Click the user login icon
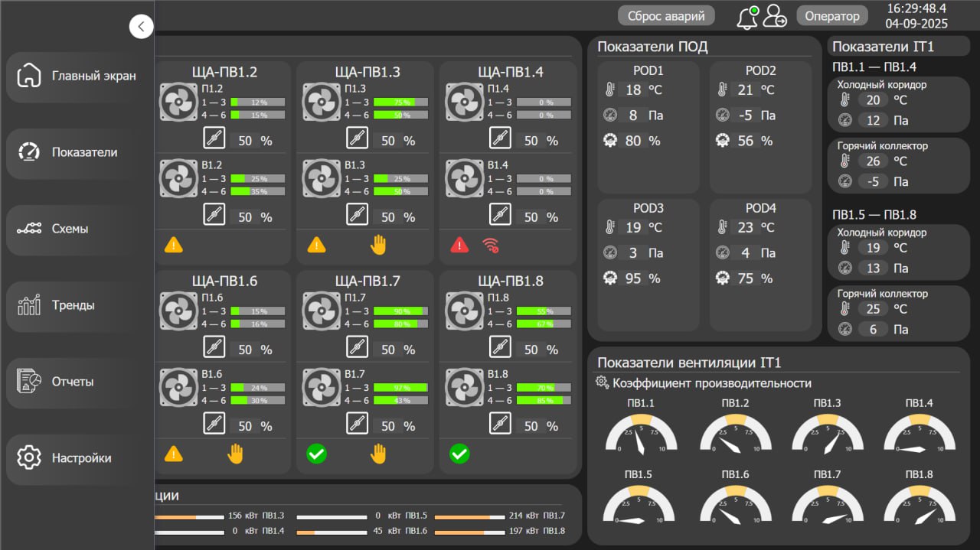 [775, 16]
